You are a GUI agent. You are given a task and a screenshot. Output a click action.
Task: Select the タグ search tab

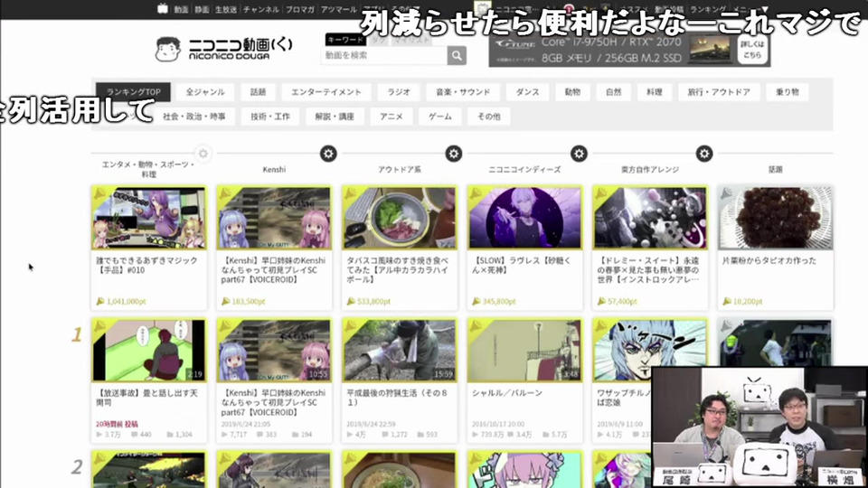point(378,40)
